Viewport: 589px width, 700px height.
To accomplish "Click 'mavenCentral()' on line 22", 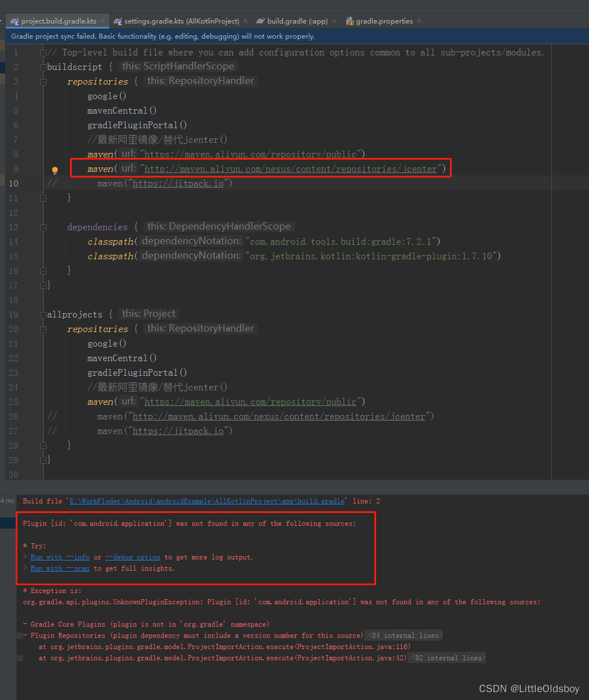I will coord(122,358).
